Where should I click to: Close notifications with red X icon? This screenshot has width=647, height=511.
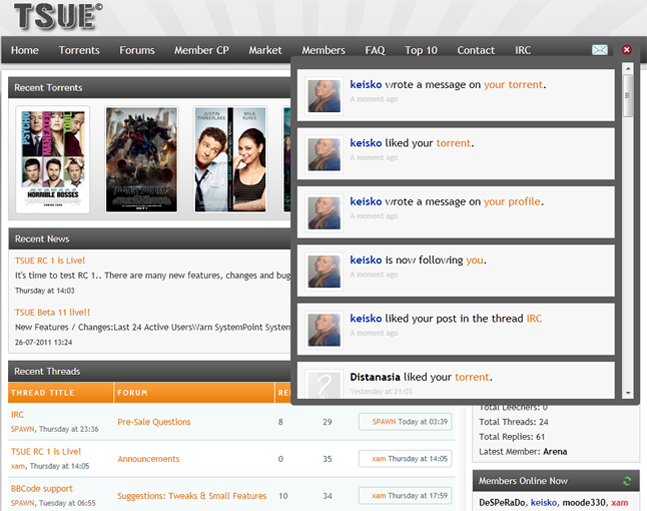pos(627,50)
